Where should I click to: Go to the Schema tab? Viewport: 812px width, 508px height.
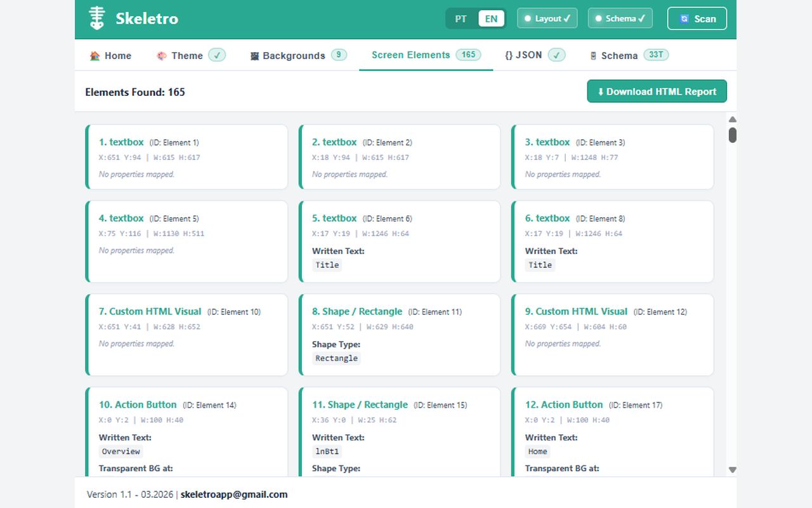tap(629, 56)
